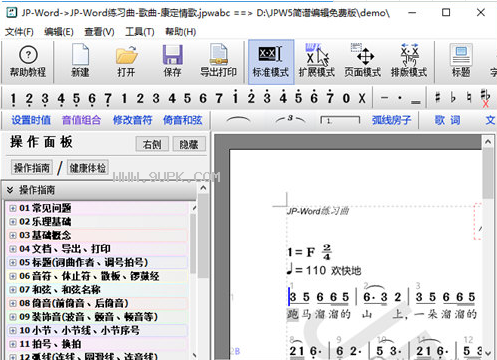
Task: Switch to 标准模式 standard mode
Action: click(x=271, y=61)
